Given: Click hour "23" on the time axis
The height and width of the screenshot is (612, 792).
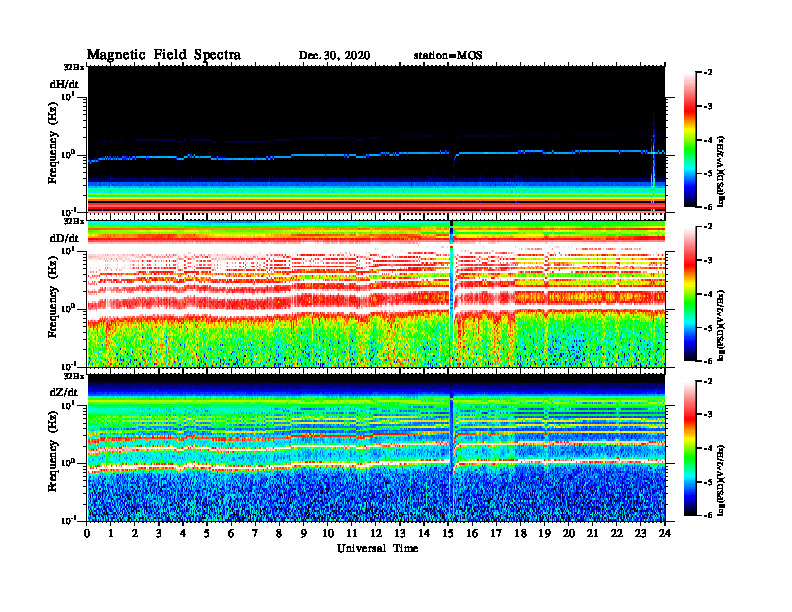Looking at the screenshot, I should click(640, 533).
